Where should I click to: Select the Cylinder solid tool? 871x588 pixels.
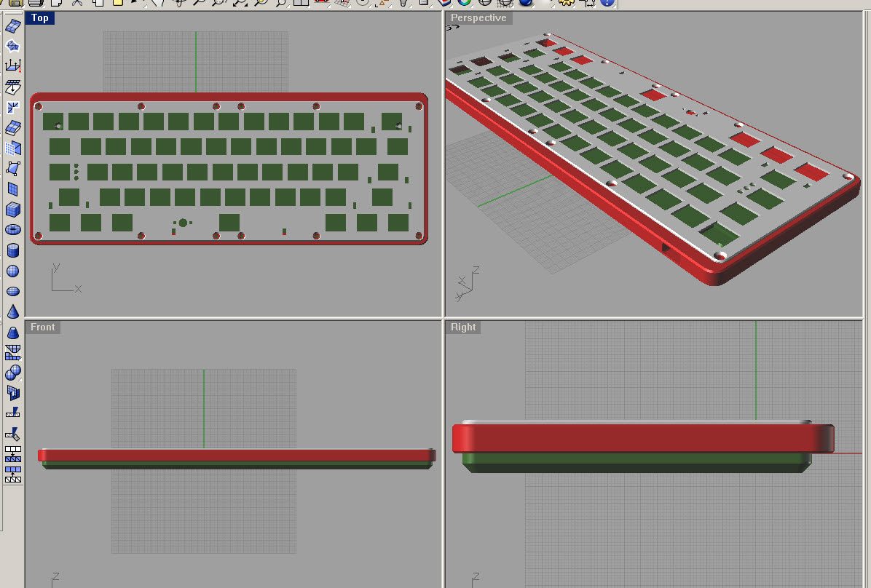point(13,250)
